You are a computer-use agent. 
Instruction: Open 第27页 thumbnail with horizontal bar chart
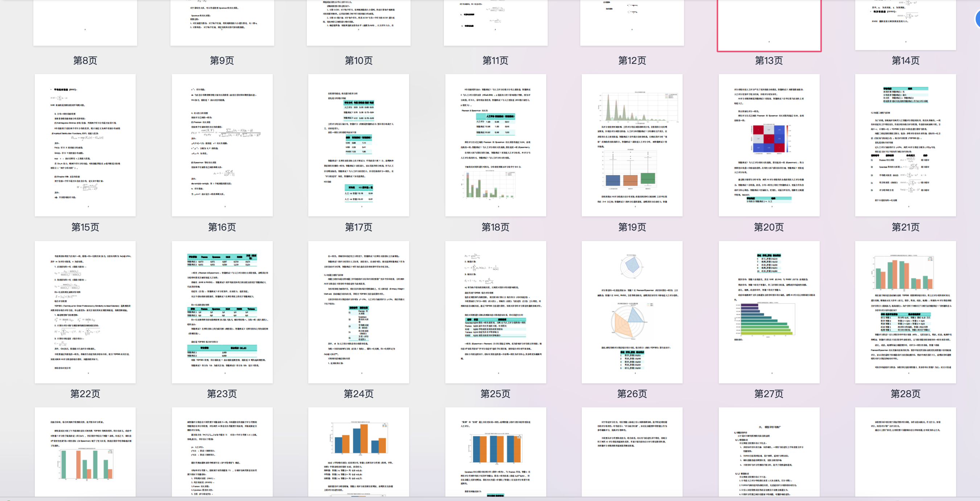[769, 312]
